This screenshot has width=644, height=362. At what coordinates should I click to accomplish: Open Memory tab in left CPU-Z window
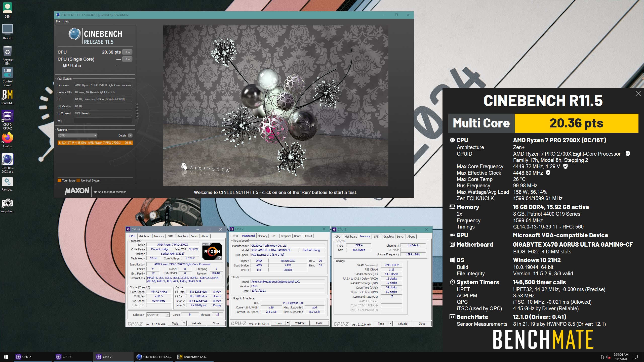tap(159, 236)
